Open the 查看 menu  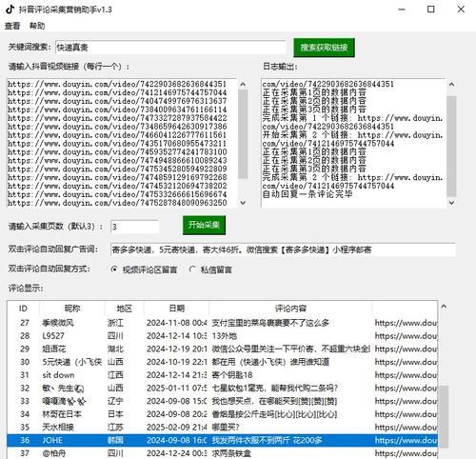coord(12,26)
